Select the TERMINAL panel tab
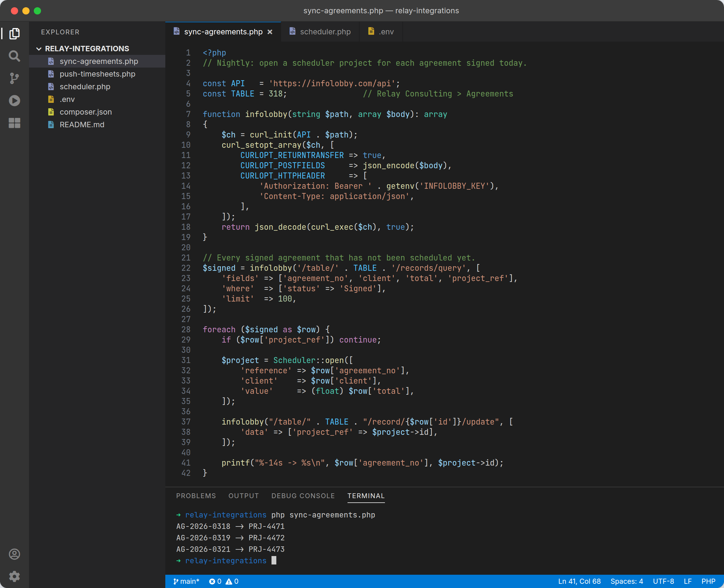The image size is (724, 588). 366,496
